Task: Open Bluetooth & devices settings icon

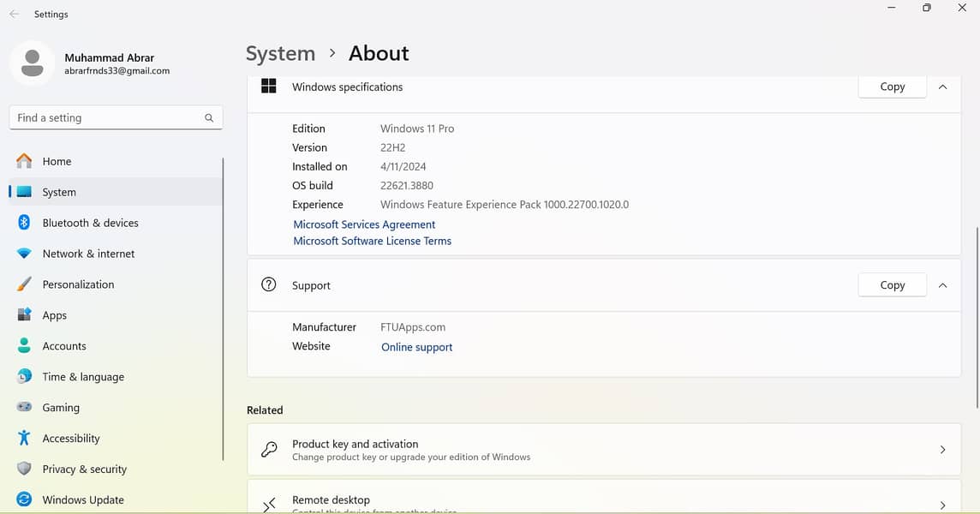Action: tap(24, 223)
